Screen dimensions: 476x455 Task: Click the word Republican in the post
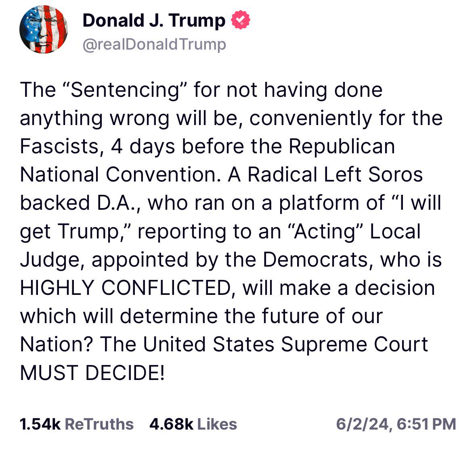[x=342, y=146]
